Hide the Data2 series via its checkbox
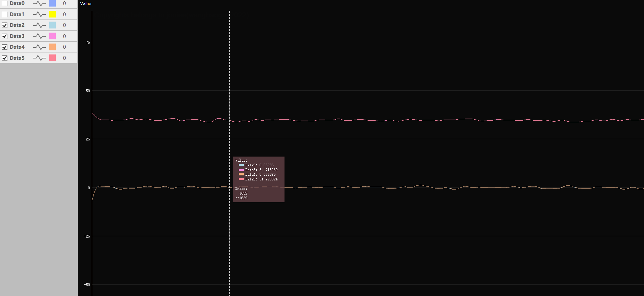 pos(5,25)
